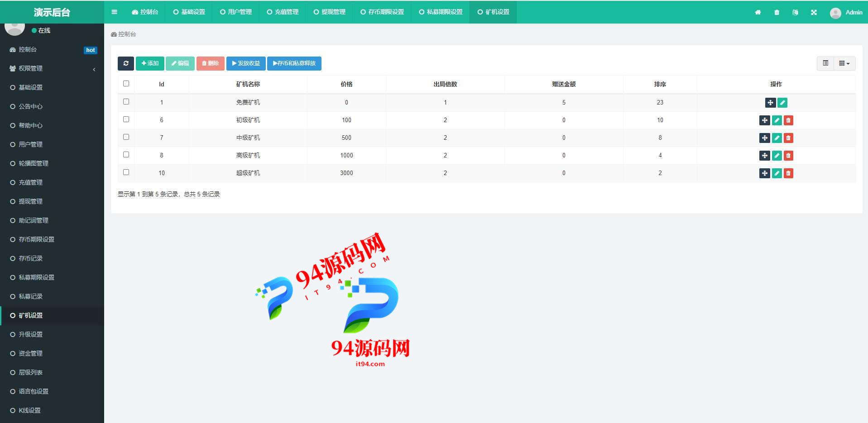Tick the select-all checkbox in table header

[x=126, y=84]
